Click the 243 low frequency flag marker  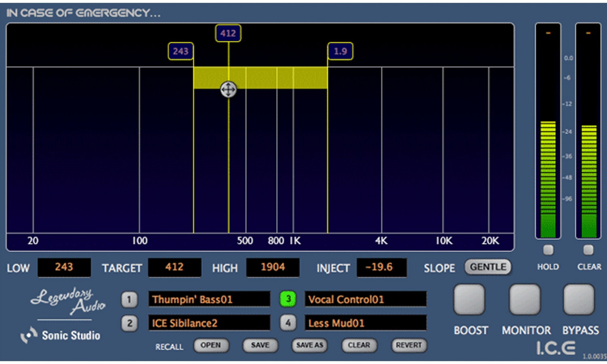tap(180, 51)
